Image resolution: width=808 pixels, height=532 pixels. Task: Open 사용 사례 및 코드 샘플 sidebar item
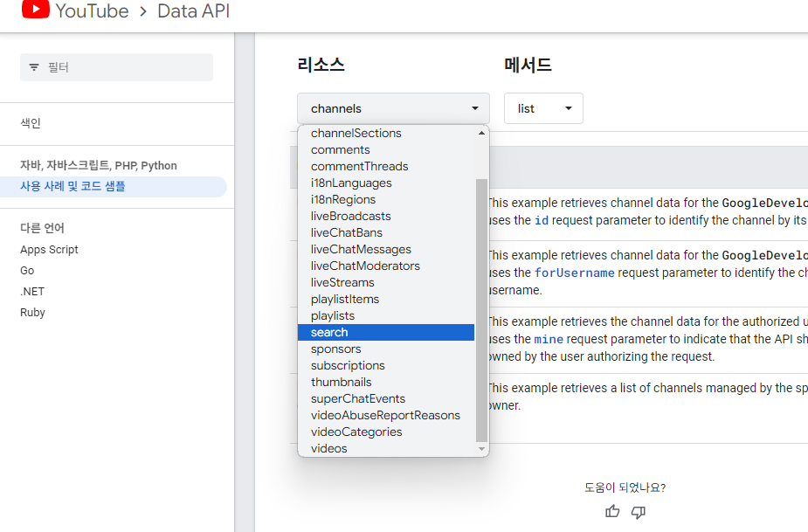114,187
